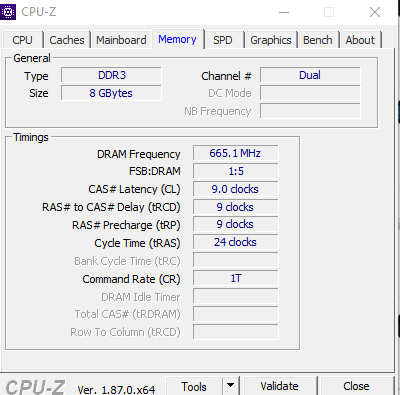Viewport: 400px width, 395px height.
Task: Click the Command Rate 1T field
Action: point(235,278)
